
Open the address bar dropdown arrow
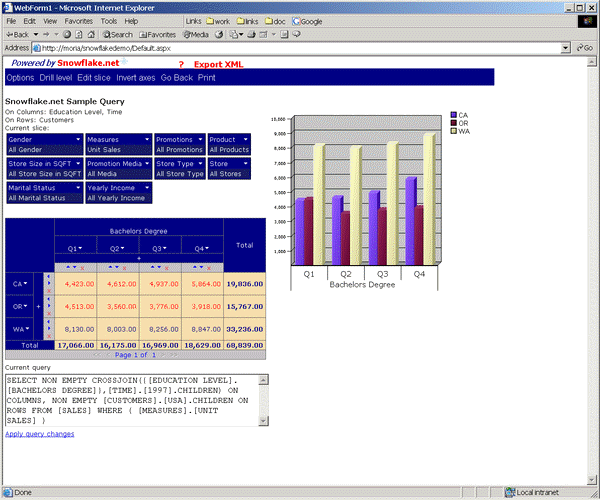pos(566,48)
